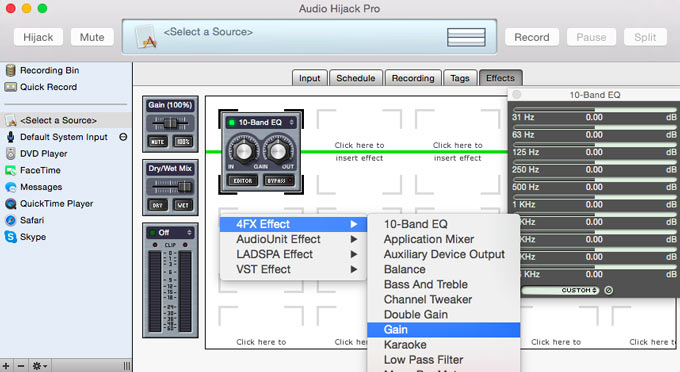Set mix to Dry
Screen dimensions: 680x372
pos(157,205)
